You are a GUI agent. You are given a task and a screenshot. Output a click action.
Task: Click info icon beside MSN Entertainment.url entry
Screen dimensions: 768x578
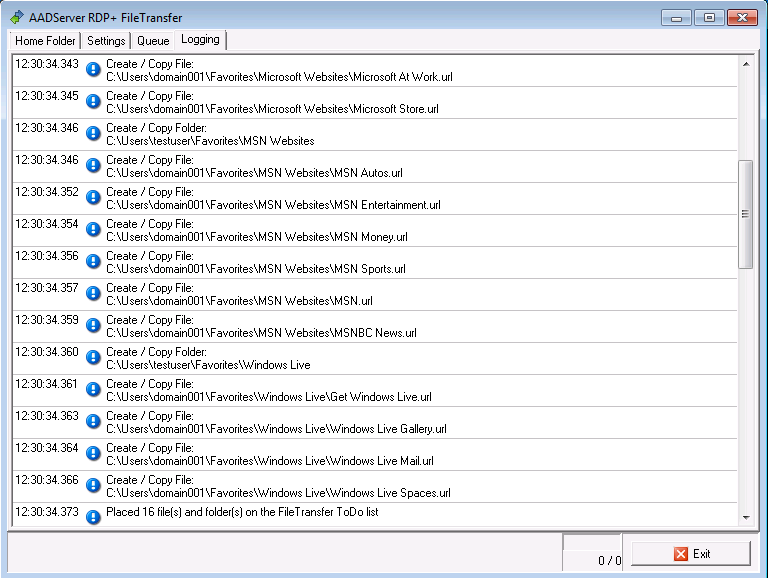click(93, 197)
